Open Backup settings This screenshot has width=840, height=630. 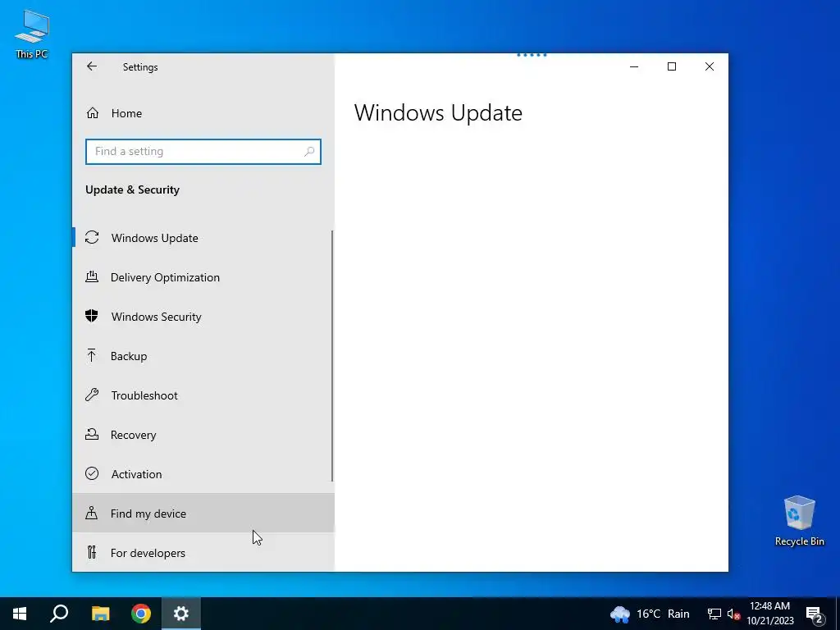(203, 356)
